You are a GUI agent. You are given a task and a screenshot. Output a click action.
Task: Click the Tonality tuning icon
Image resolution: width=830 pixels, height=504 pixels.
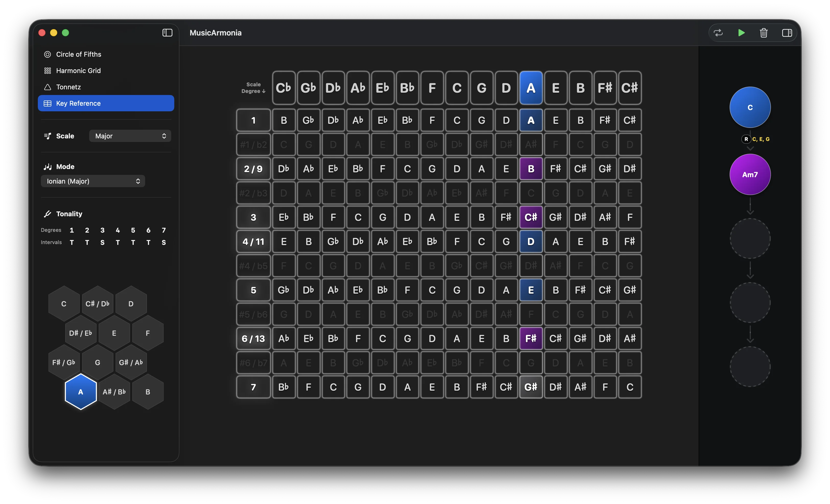click(x=48, y=214)
